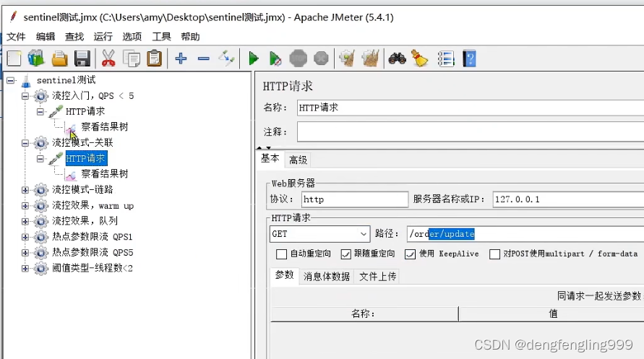Open the Templates toolbar icon

(x=36, y=59)
